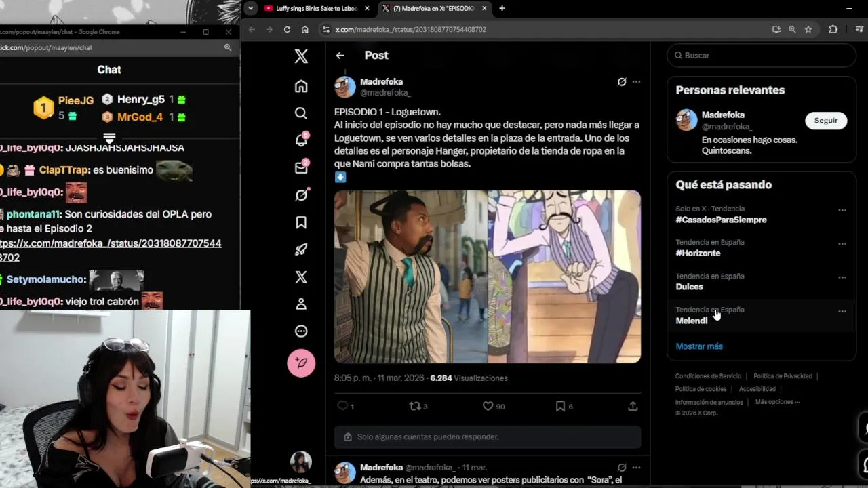Image resolution: width=868 pixels, height=488 pixels.
Task: Open Condiciones de Servicio link
Action: (708, 376)
